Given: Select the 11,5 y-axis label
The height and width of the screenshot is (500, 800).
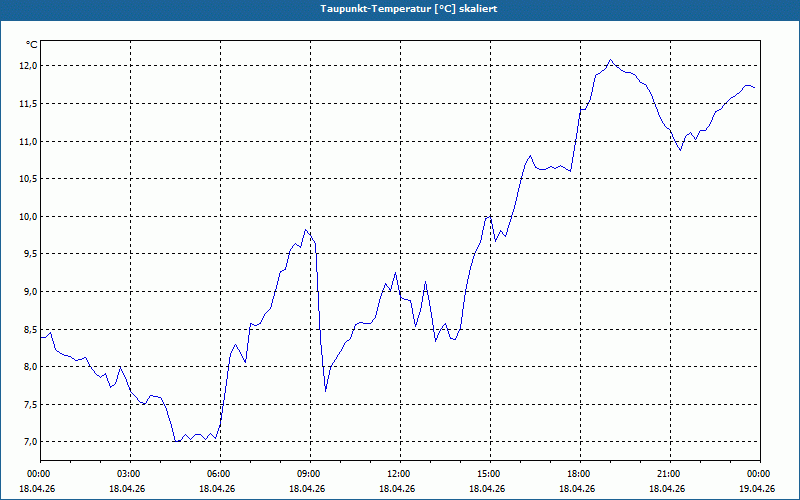Looking at the screenshot, I should [x=29, y=104].
